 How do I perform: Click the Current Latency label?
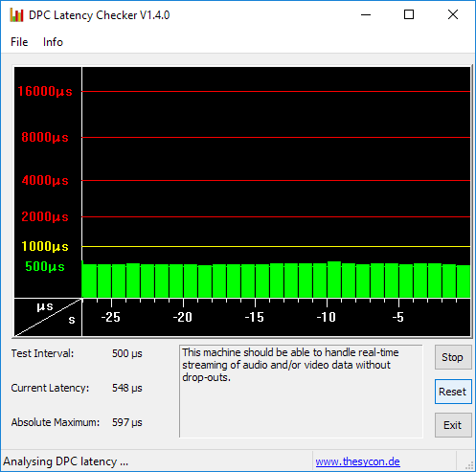pyautogui.click(x=50, y=388)
